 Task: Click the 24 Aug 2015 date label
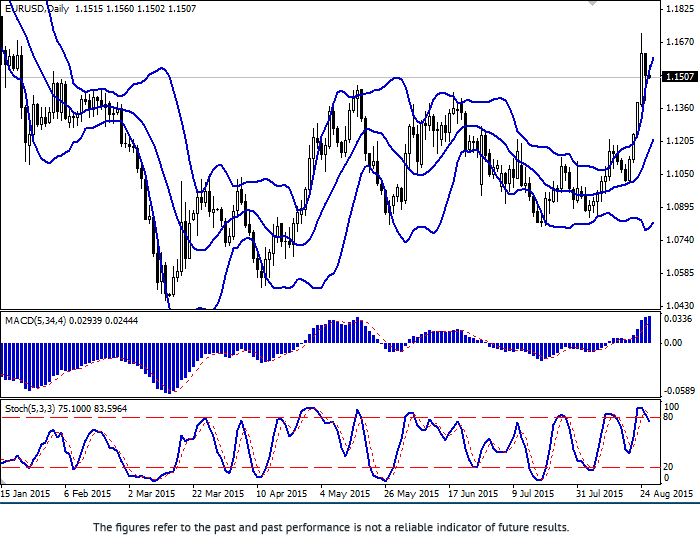click(x=665, y=494)
